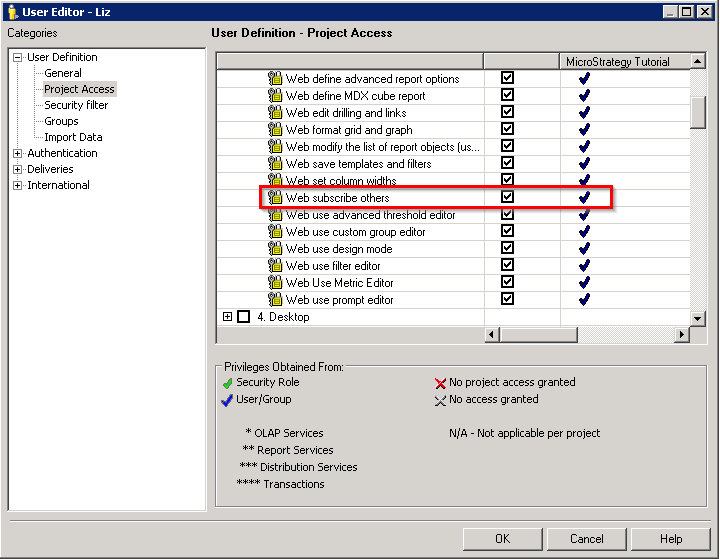Image resolution: width=720 pixels, height=559 pixels.
Task: Click the blue checkmark in Web set column widths row
Action: click(x=584, y=181)
